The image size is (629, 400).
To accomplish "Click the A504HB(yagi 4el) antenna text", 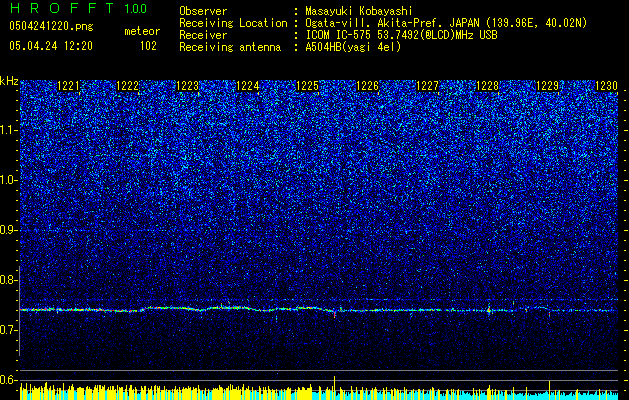I will [353, 47].
